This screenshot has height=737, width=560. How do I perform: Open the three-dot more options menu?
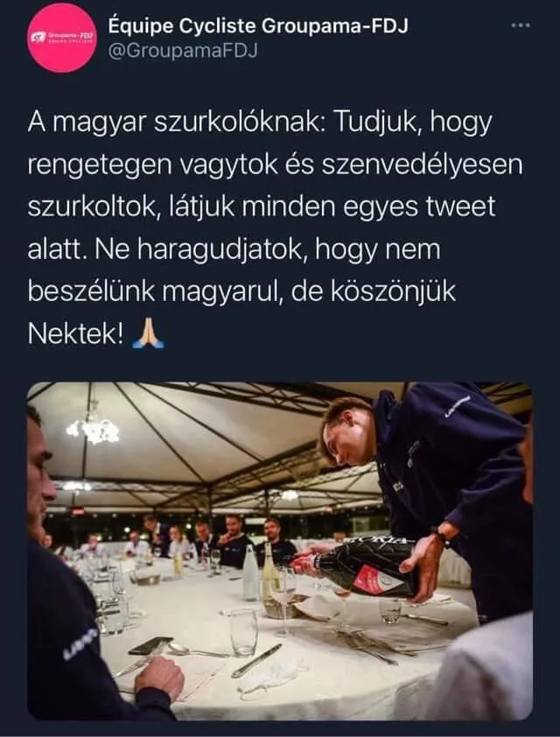(x=521, y=25)
